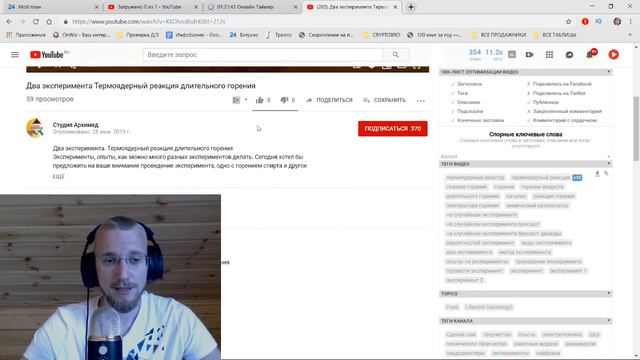This screenshot has width=640, height=360.
Task: Open the CRYPTOBRO bookmarks folder
Action: coord(381,35)
